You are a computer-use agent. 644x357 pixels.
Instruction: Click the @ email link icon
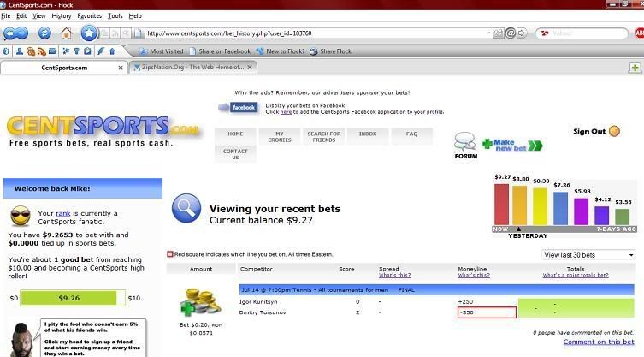click(510, 33)
